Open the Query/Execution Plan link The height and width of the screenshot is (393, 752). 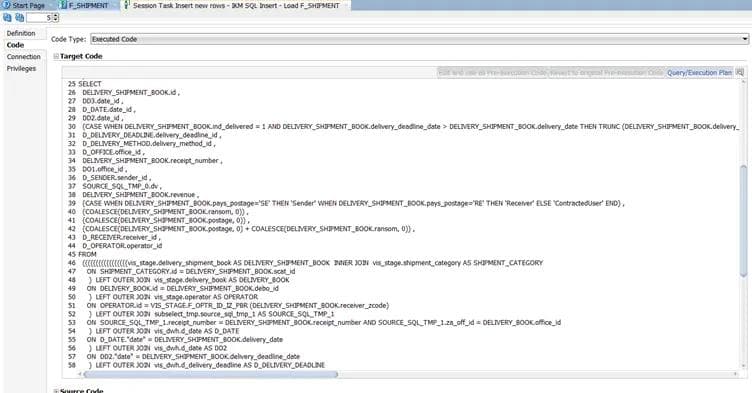(x=699, y=72)
